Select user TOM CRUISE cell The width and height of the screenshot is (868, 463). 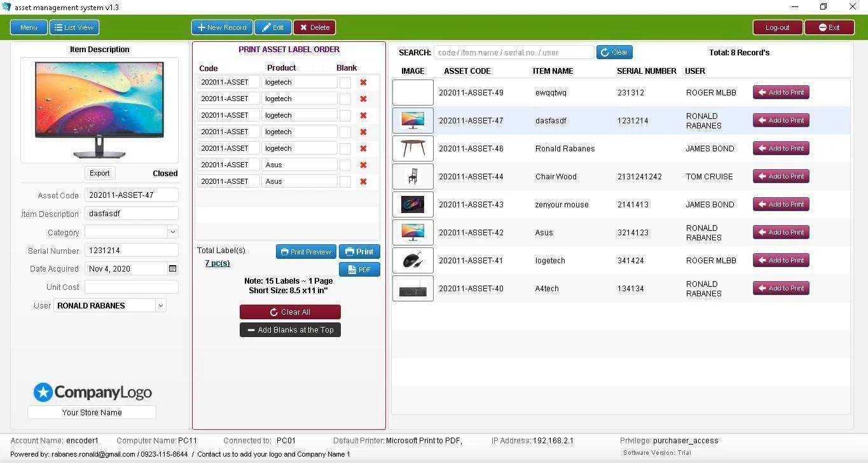pos(709,177)
